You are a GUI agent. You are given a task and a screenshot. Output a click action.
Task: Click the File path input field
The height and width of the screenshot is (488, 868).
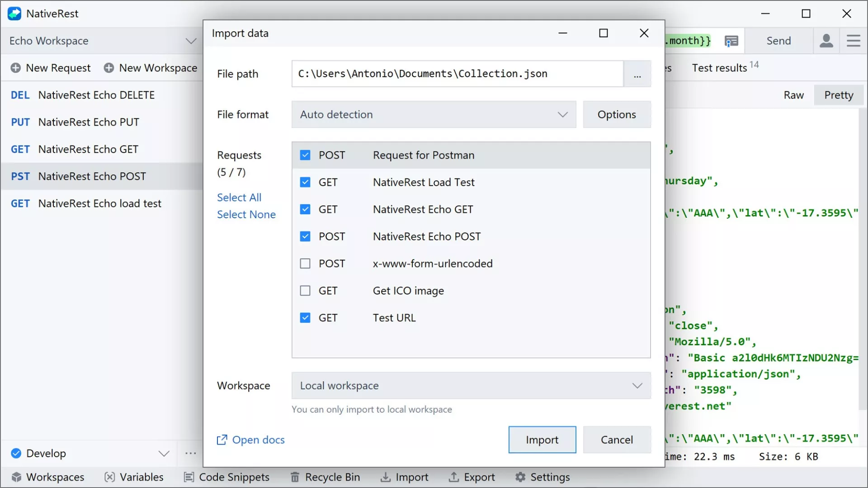(x=457, y=74)
